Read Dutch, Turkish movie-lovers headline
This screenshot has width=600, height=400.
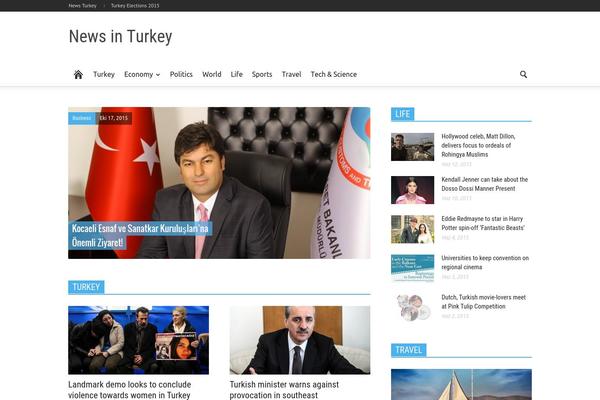click(484, 302)
